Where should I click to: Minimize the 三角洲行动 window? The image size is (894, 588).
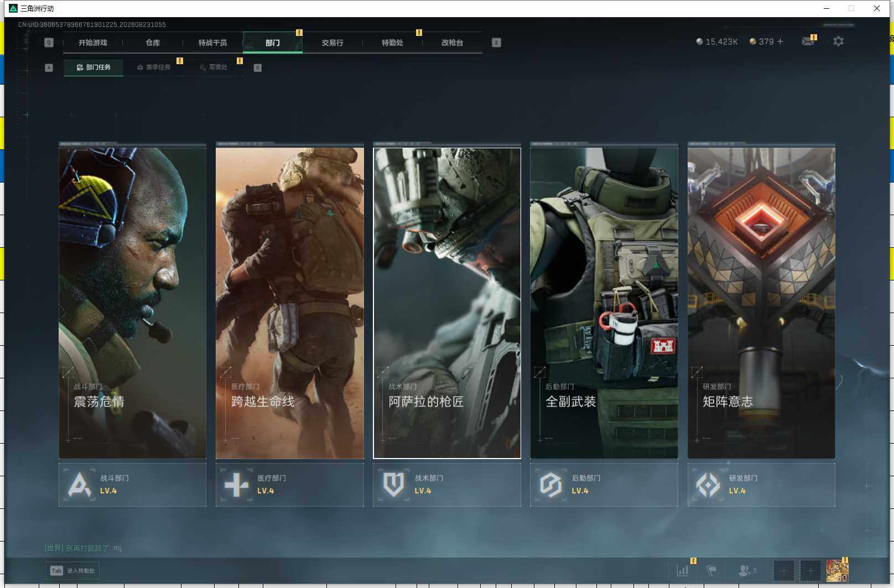827,8
